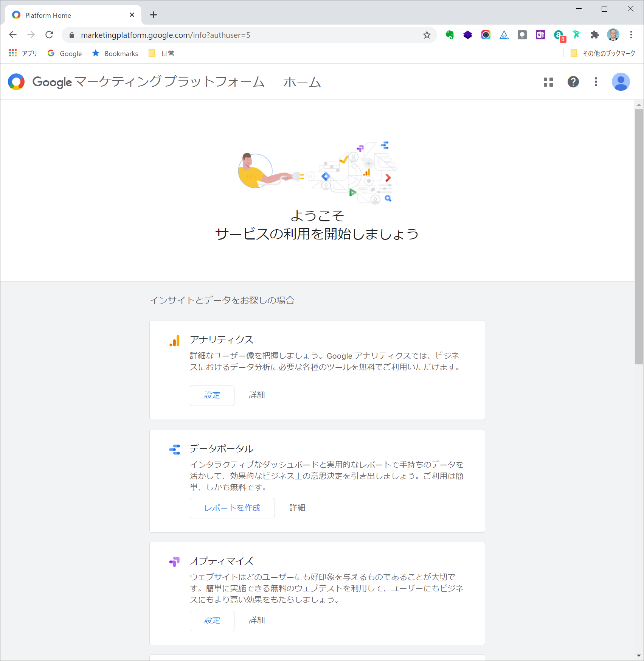Click 詳細 link for アナリティクス
This screenshot has width=644, height=661.
point(257,395)
